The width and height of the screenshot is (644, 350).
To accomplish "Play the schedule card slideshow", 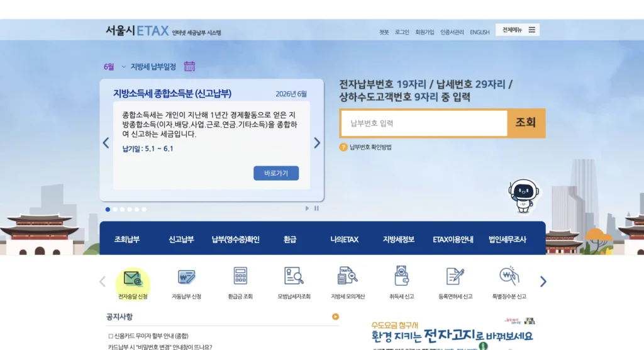I will click(307, 208).
